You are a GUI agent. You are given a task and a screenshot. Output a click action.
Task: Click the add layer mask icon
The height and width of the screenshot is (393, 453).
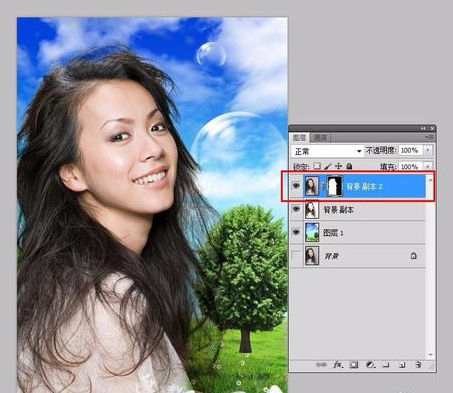pyautogui.click(x=354, y=365)
